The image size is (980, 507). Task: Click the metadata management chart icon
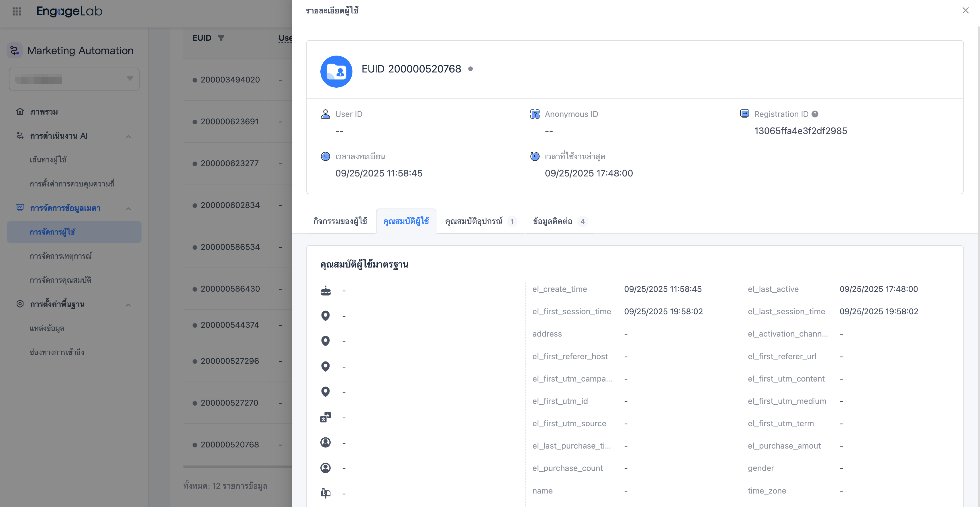click(x=20, y=208)
